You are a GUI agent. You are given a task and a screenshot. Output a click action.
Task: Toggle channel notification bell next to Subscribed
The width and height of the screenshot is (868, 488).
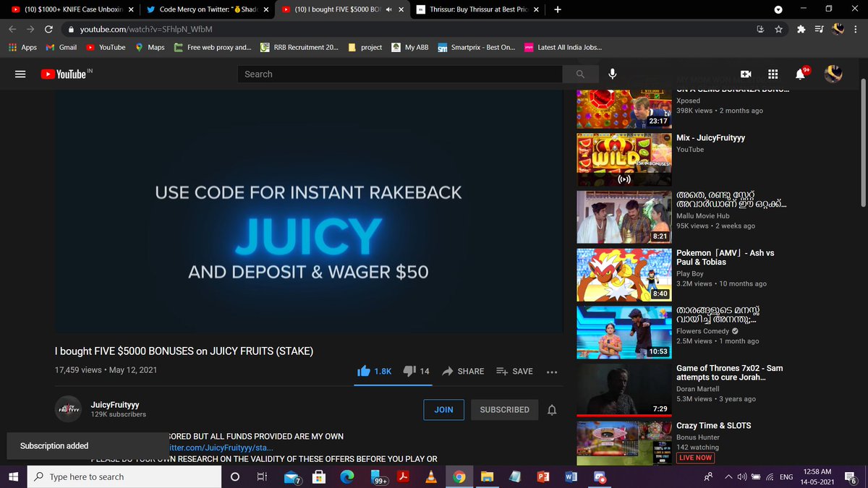(552, 410)
